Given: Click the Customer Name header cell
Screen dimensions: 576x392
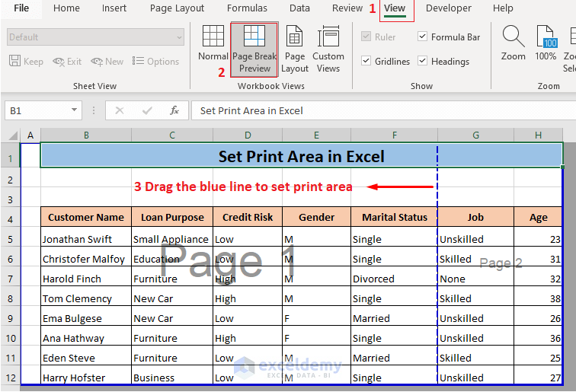Looking at the screenshot, I should 86,217.
